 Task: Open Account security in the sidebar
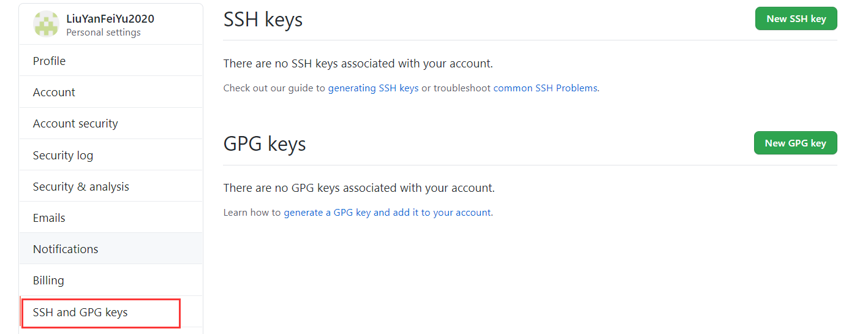tap(75, 123)
